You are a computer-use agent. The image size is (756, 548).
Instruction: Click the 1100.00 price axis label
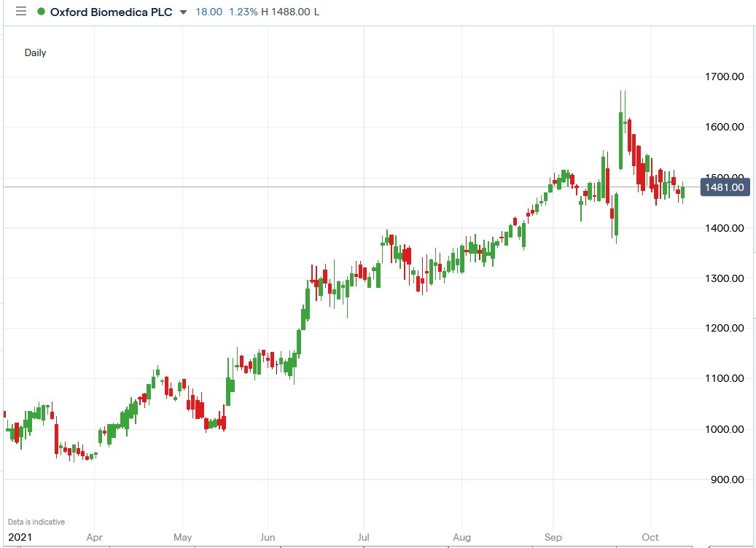724,378
